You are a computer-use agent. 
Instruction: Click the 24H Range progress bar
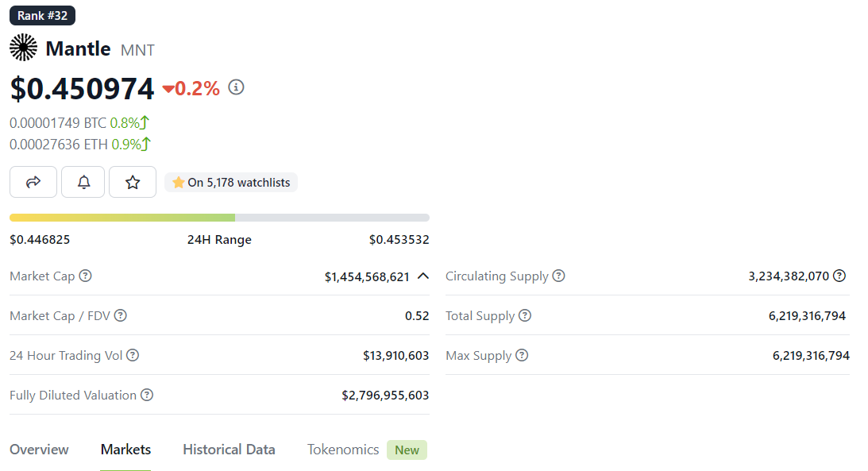pos(219,218)
